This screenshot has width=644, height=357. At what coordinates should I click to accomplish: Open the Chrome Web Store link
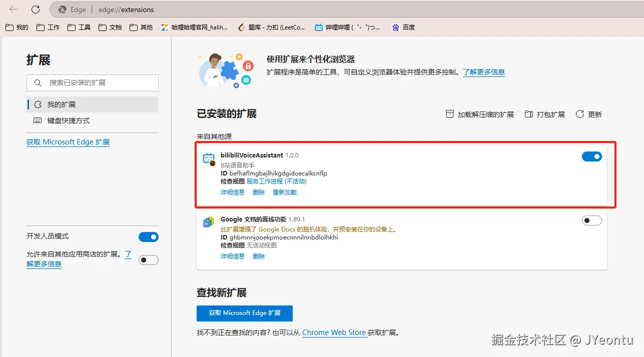[334, 332]
